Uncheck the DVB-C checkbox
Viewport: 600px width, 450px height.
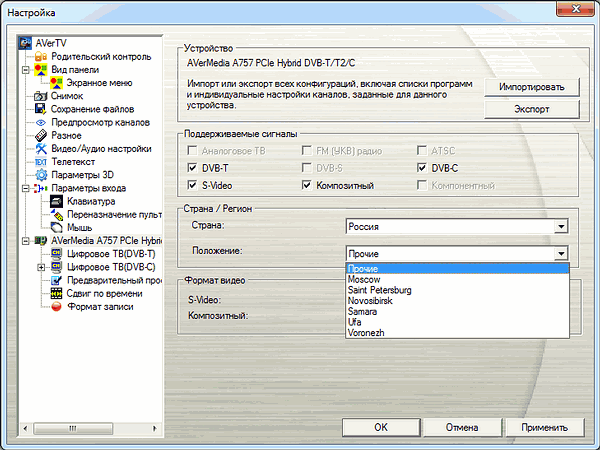[422, 168]
